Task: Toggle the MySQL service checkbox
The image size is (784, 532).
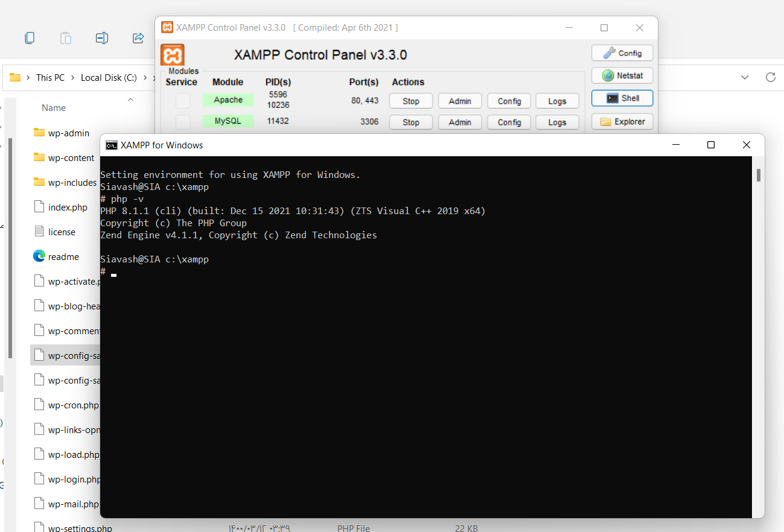Action: (x=183, y=122)
